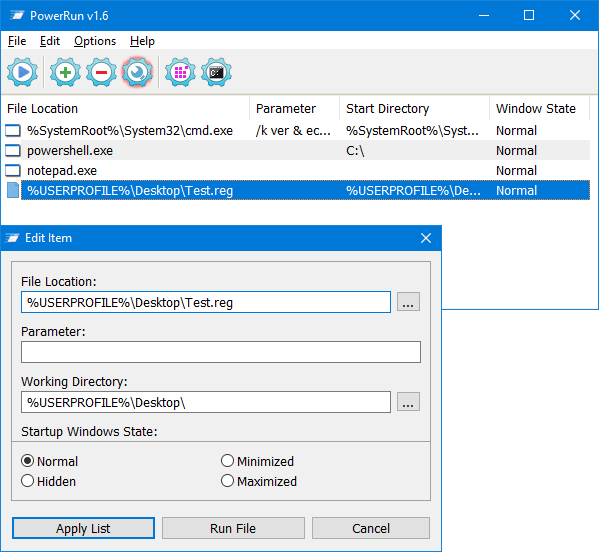The width and height of the screenshot is (599, 552).
Task: Sort by Window State column header
Action: point(539,108)
